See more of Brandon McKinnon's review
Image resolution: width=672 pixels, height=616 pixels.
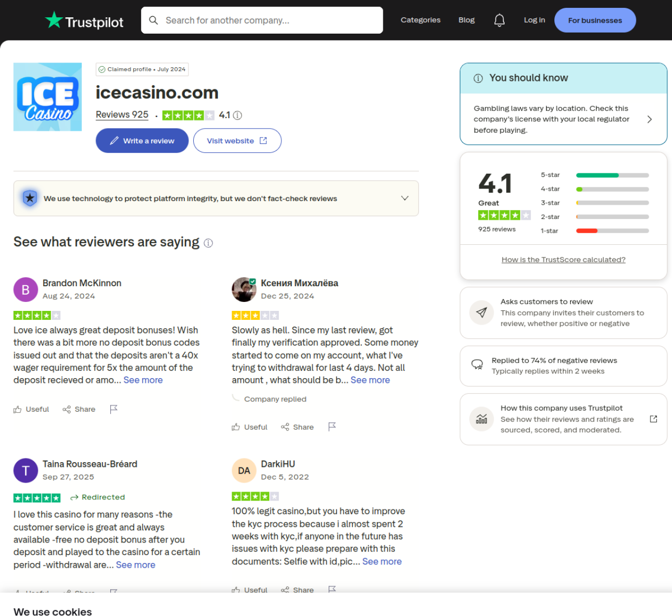[143, 380]
